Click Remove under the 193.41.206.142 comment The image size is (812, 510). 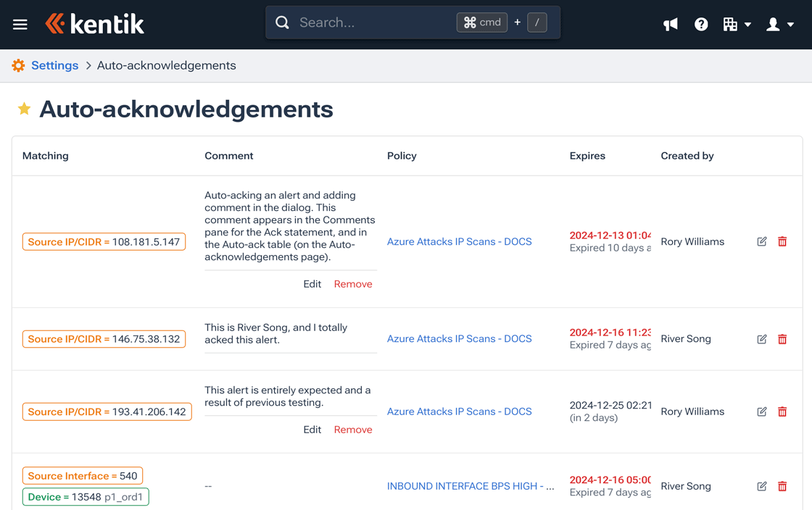tap(353, 430)
